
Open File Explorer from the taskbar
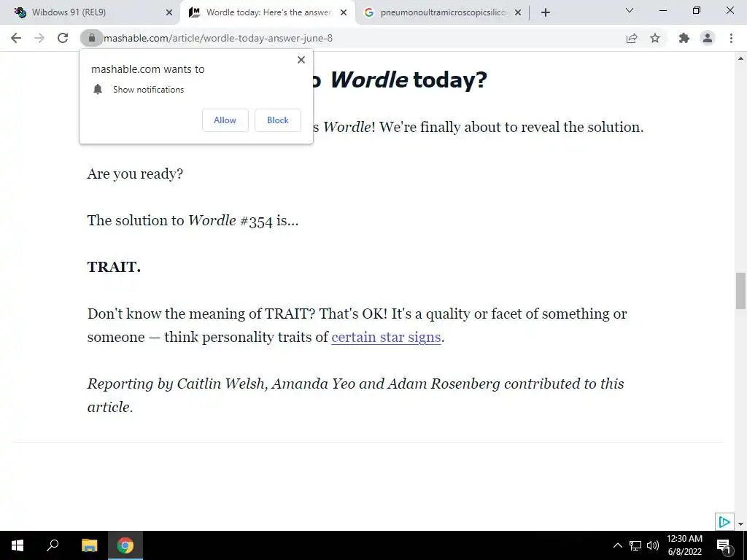tap(89, 545)
